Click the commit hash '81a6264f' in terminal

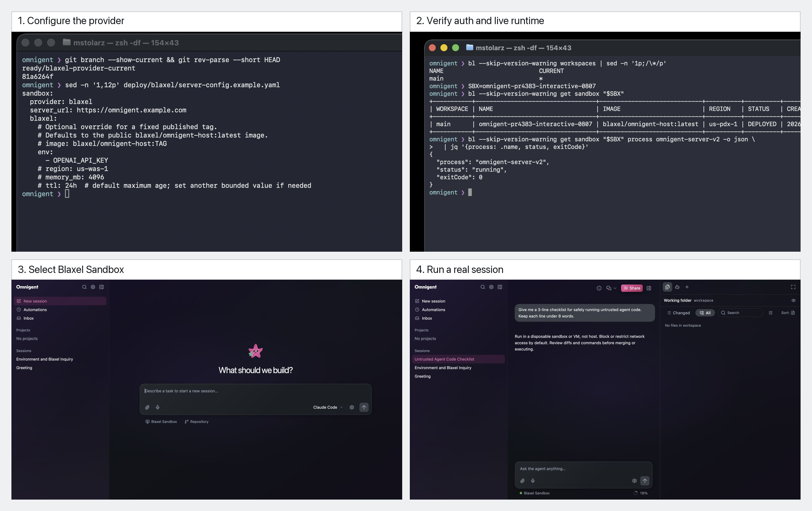click(x=37, y=76)
